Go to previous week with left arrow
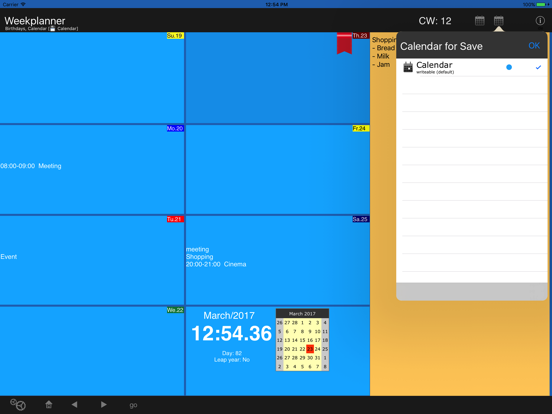This screenshot has height=414, width=552. 74,404
